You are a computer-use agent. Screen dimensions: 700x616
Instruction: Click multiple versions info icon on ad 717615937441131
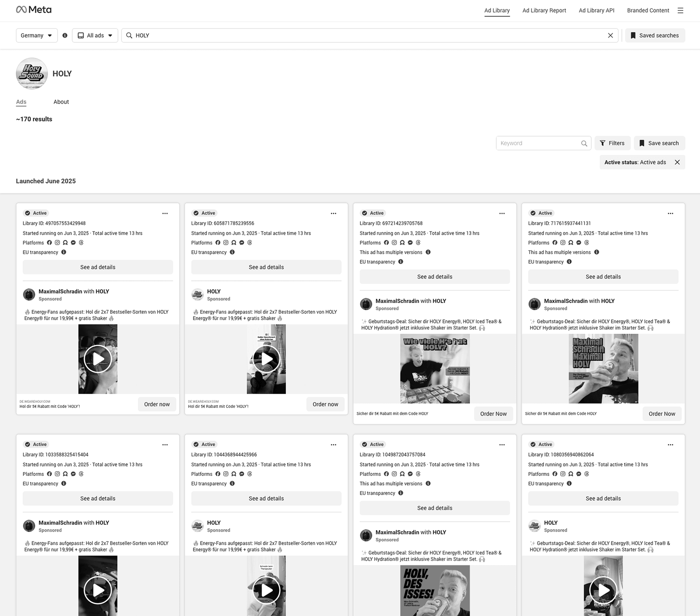tap(596, 252)
